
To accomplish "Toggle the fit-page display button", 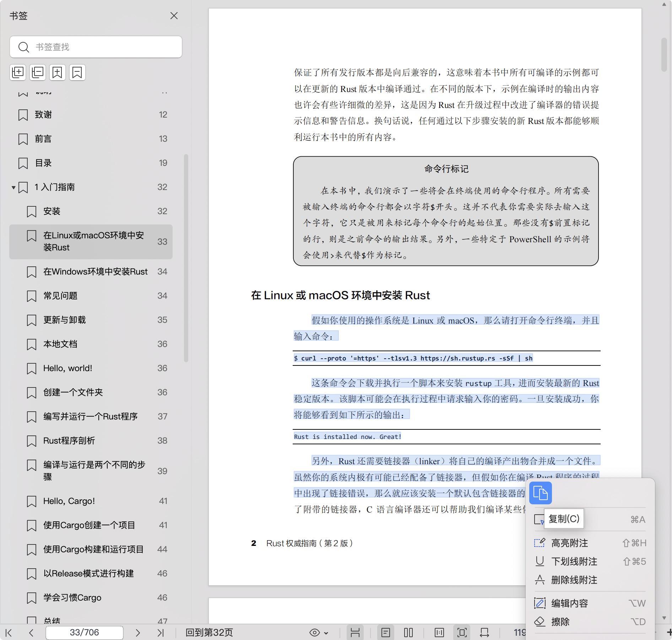I will (462, 633).
